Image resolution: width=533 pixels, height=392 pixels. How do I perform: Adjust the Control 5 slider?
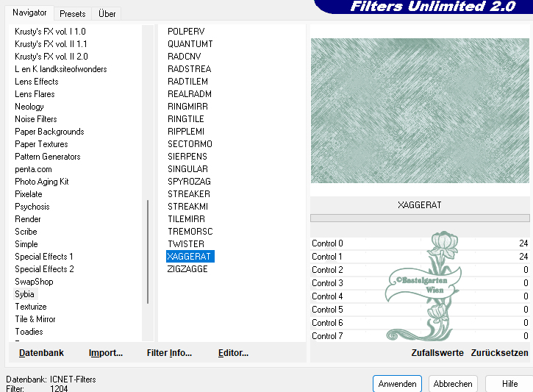click(x=420, y=310)
